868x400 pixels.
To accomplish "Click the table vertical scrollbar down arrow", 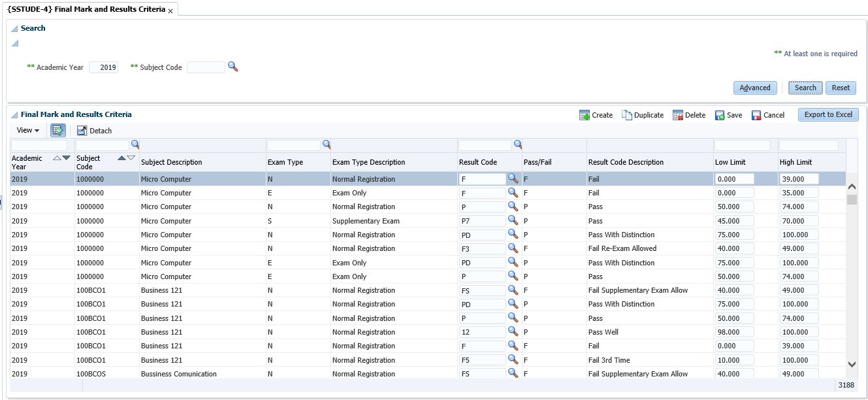I will pyautogui.click(x=852, y=364).
